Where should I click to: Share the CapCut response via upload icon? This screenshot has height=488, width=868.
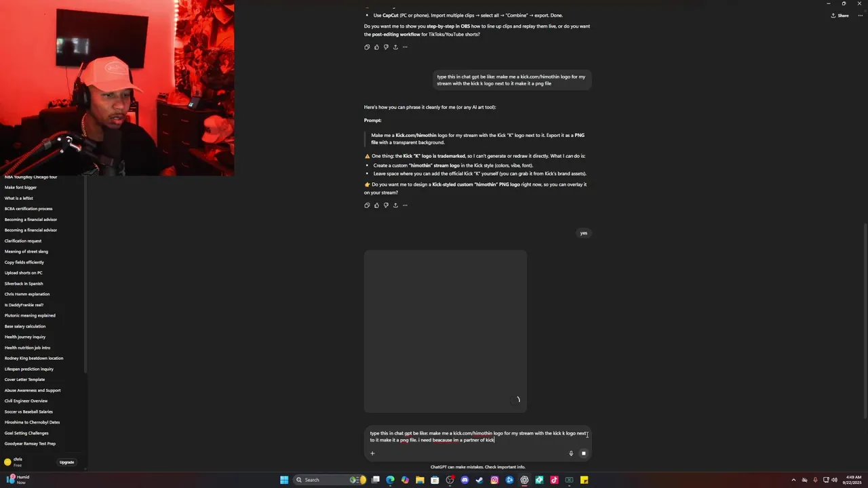click(x=395, y=47)
